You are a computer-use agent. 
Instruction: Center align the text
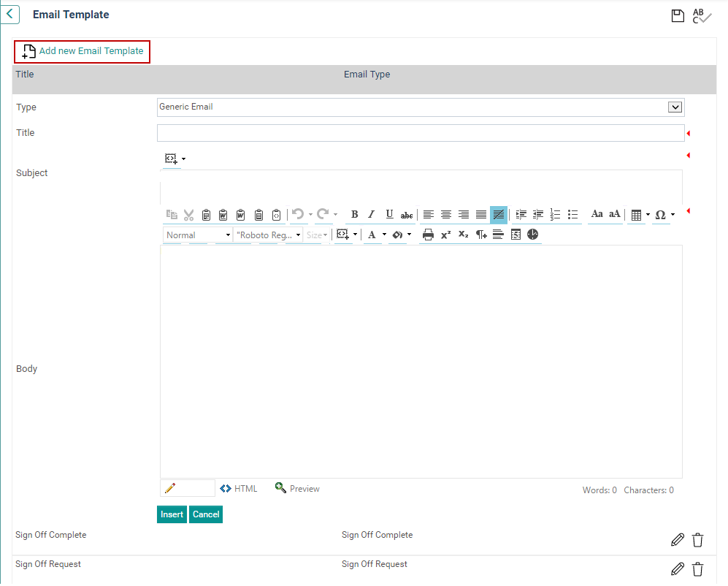click(x=445, y=215)
